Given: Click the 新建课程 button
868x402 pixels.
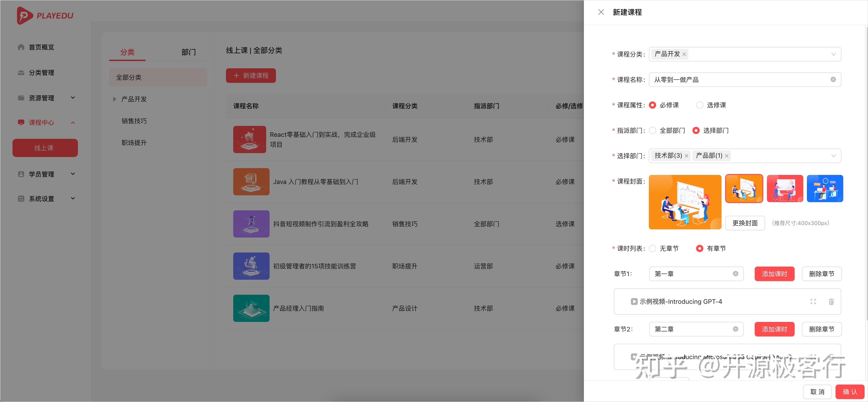Looking at the screenshot, I should pos(251,75).
